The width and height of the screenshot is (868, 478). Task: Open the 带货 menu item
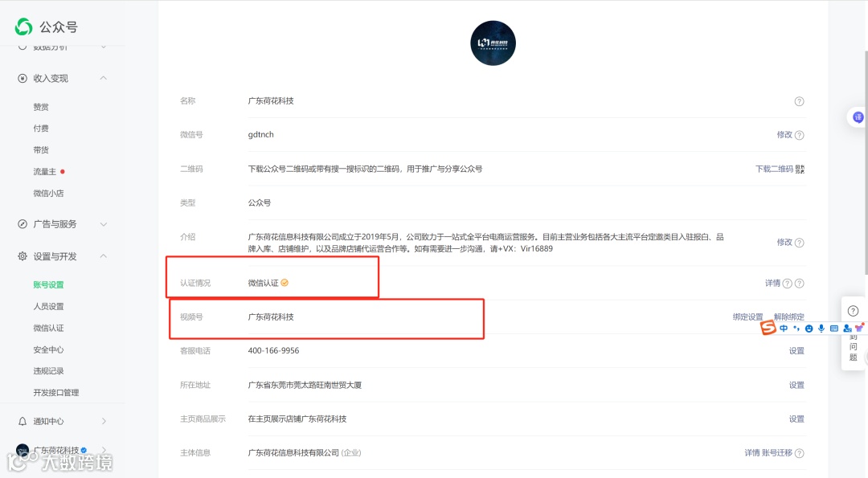pos(41,150)
